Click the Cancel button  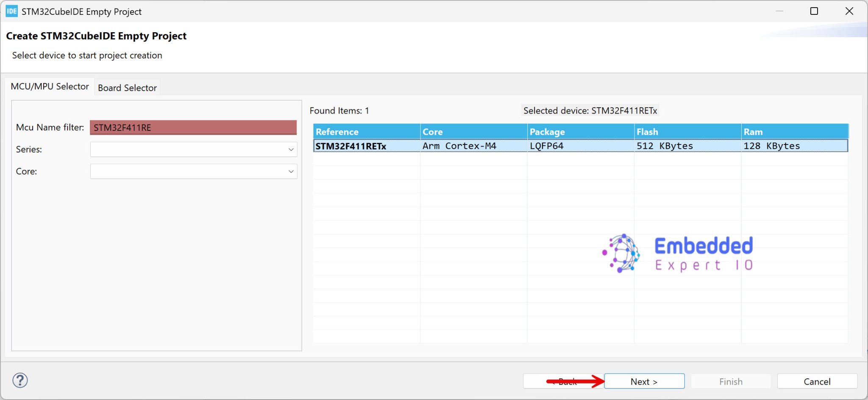(817, 381)
